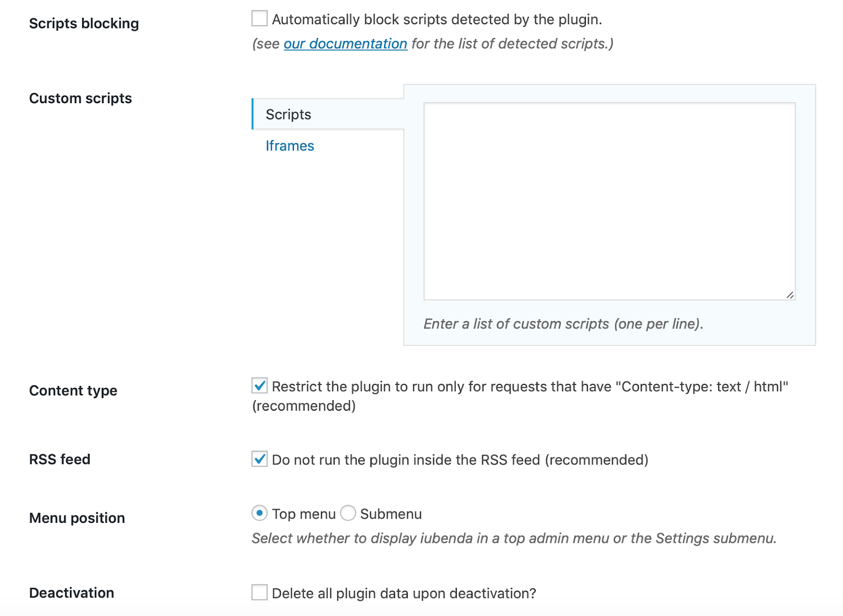Click the menu position description text
The height and width of the screenshot is (616, 843).
point(515,538)
